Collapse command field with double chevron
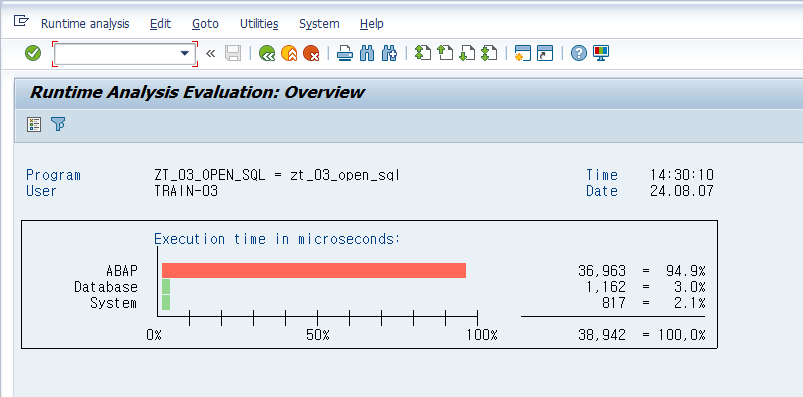 click(210, 53)
